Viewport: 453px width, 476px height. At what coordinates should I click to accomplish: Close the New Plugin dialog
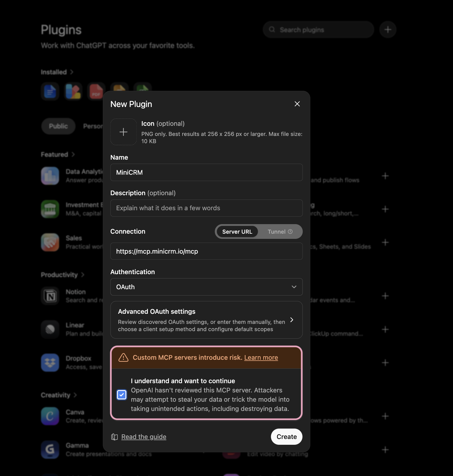(x=297, y=104)
